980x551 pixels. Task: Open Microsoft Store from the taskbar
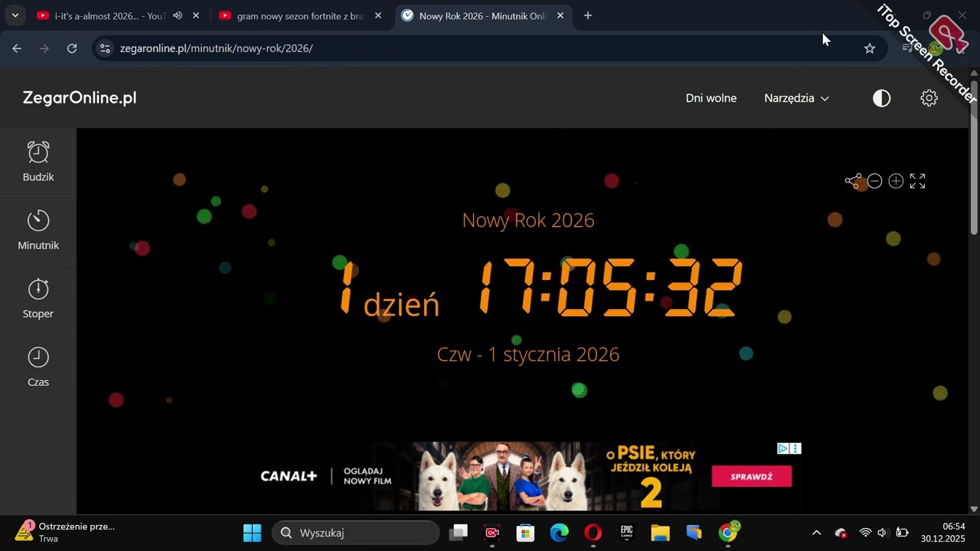[525, 533]
